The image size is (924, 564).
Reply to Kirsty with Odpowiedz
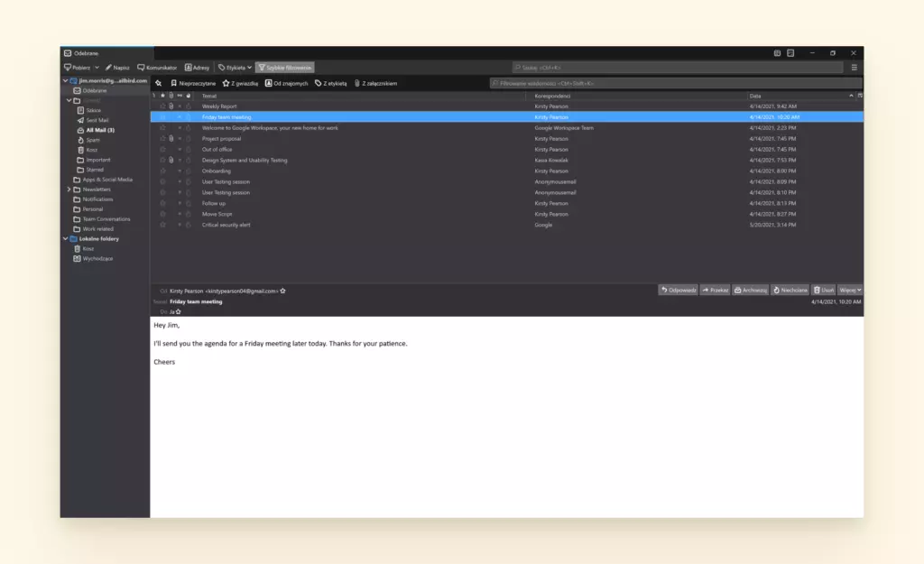pos(679,289)
